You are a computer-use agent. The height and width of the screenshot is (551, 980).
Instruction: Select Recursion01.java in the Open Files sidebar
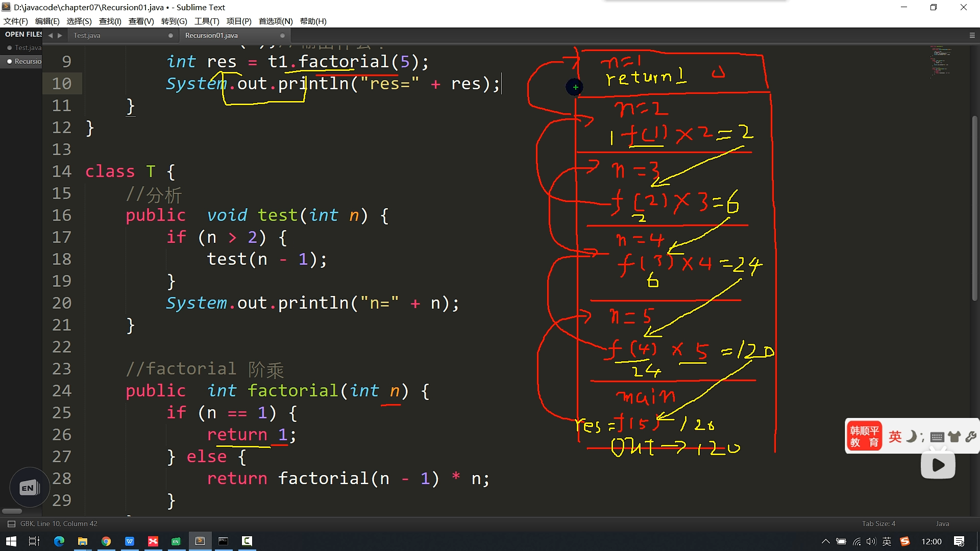coord(28,61)
